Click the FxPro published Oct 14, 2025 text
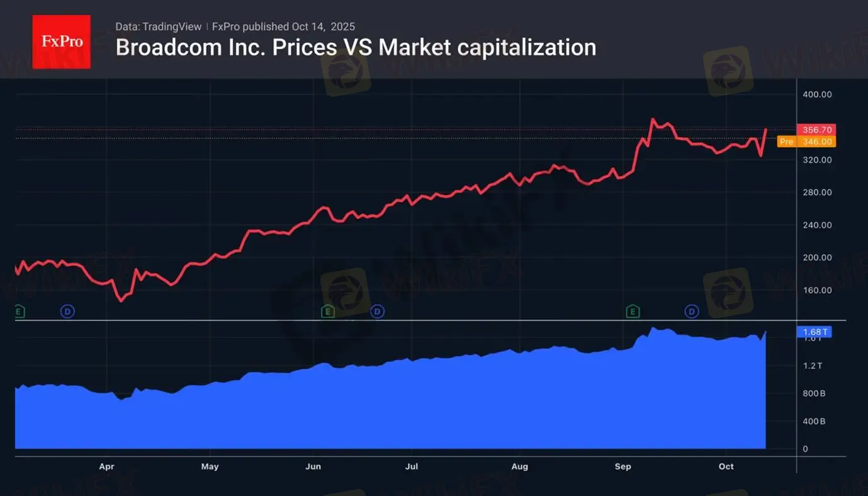This screenshot has height=496, width=868. 283,26
